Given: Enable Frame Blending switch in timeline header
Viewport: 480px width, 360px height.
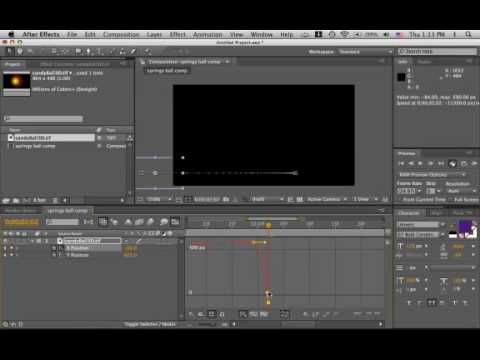Looking at the screenshot, I should [x=139, y=222].
